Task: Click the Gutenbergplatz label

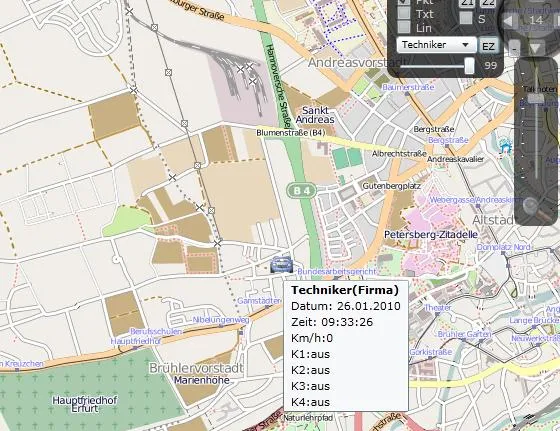Action: tap(391, 186)
